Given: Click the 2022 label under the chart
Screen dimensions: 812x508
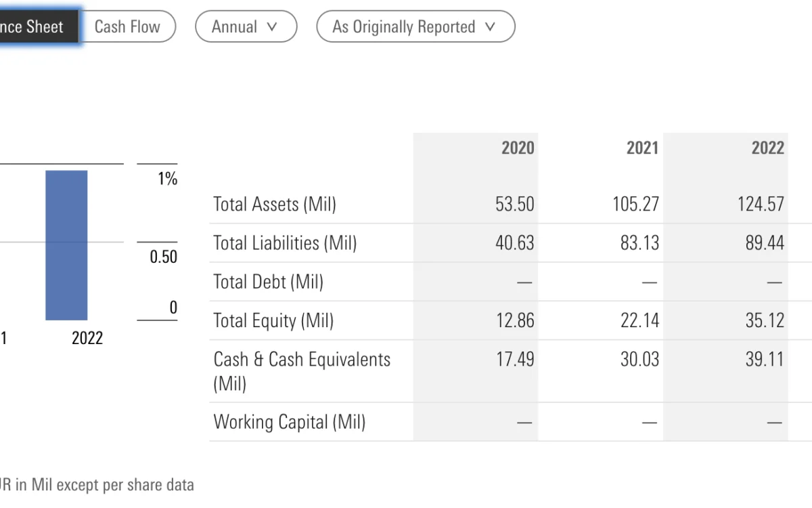Looking at the screenshot, I should (87, 338).
